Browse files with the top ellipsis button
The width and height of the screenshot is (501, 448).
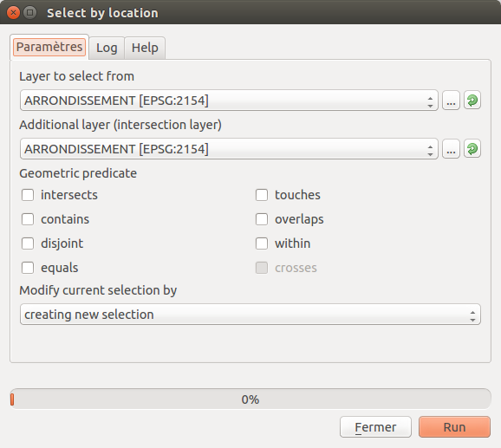pos(451,101)
